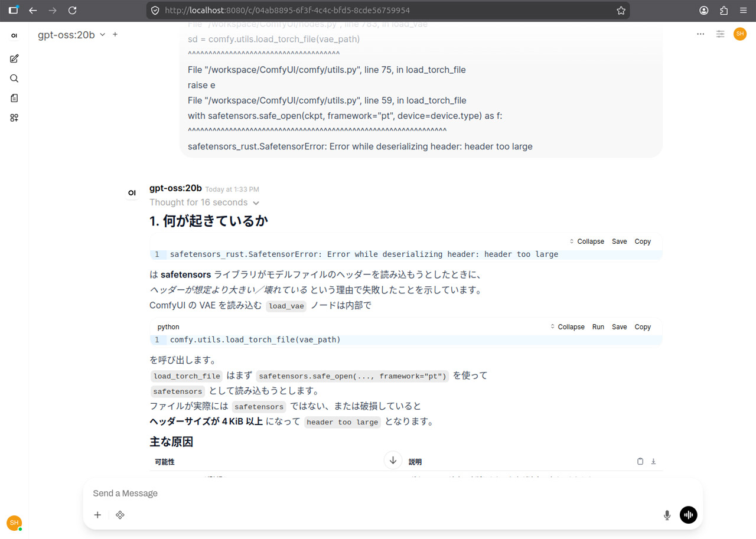Collapse the python code block
The height and width of the screenshot is (539, 756).
[567, 327]
